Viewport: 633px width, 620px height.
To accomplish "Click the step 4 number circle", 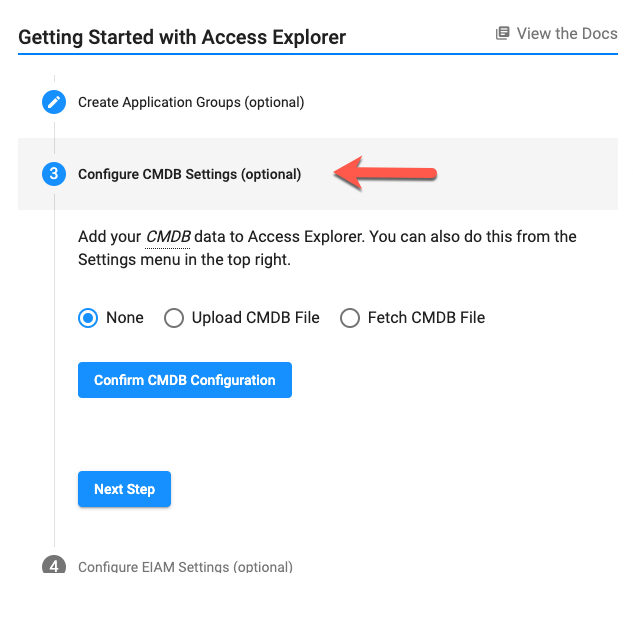I will pos(54,565).
